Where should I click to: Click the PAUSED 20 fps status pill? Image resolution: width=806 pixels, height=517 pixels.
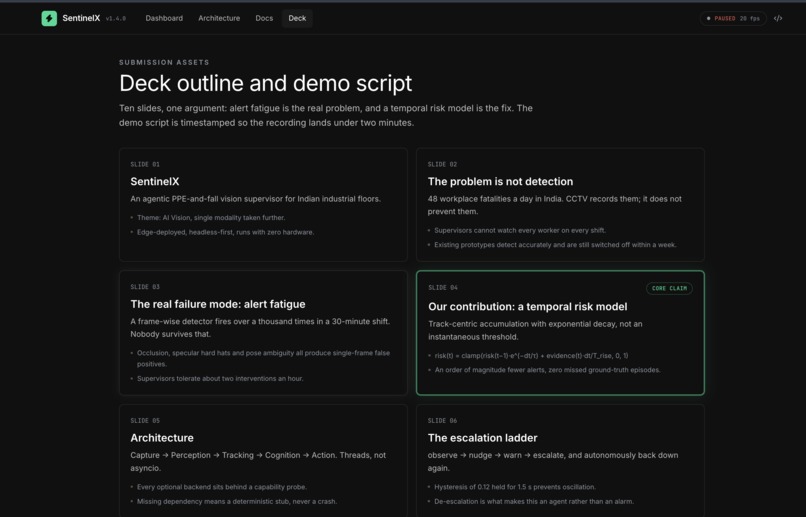pyautogui.click(x=733, y=19)
